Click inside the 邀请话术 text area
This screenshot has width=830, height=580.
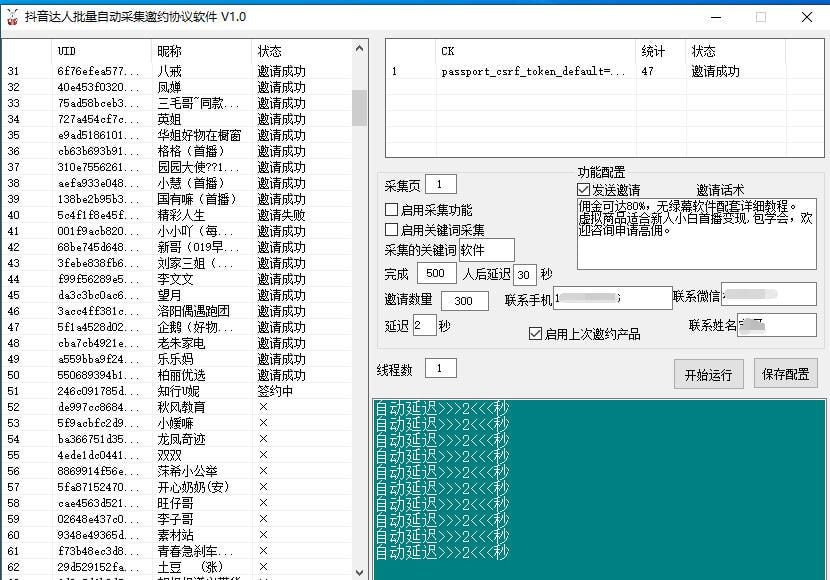[697, 234]
